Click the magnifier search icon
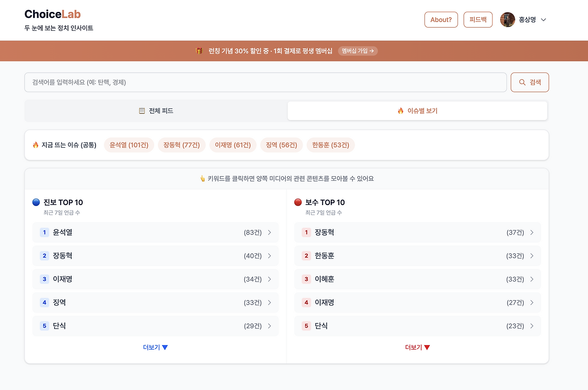Screen dimensions: 588x390 pos(521,82)
